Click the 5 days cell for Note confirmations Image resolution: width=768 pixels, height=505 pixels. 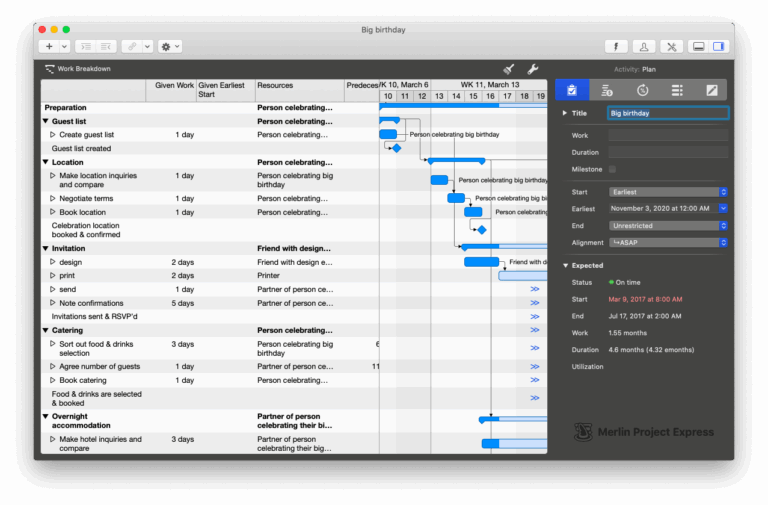coord(182,303)
